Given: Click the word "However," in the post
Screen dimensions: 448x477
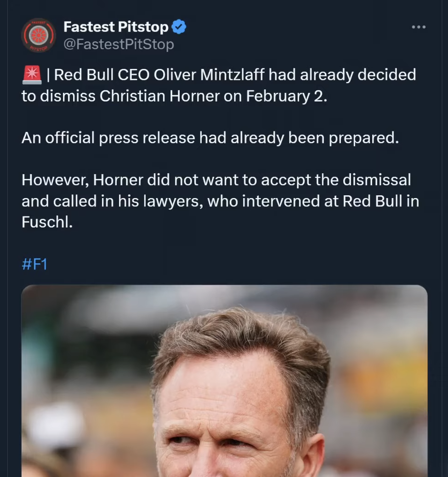Looking at the screenshot, I should tap(55, 180).
